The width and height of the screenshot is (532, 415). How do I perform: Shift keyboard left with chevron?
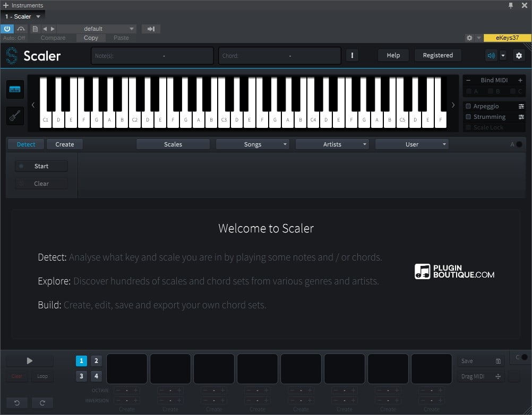tap(33, 105)
